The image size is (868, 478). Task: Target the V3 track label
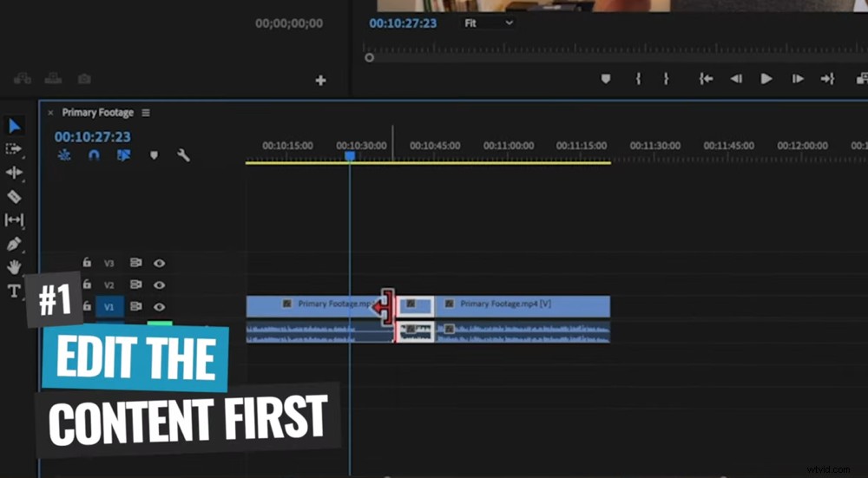pos(109,264)
